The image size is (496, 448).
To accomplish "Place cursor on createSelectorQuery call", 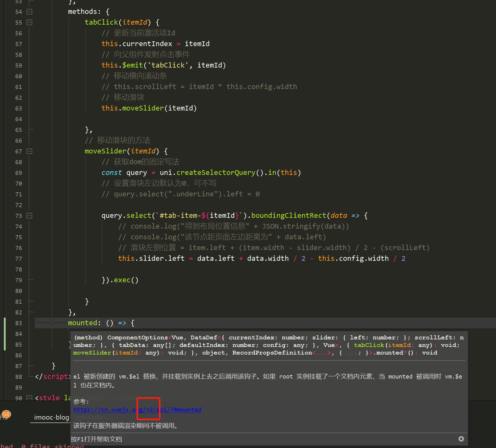I will point(215,172).
